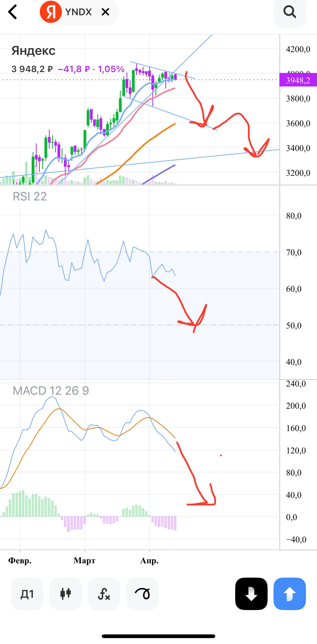This screenshot has width=317, height=644.
Task: Tap the MACD 120,0 axis label
Action: 296,450
